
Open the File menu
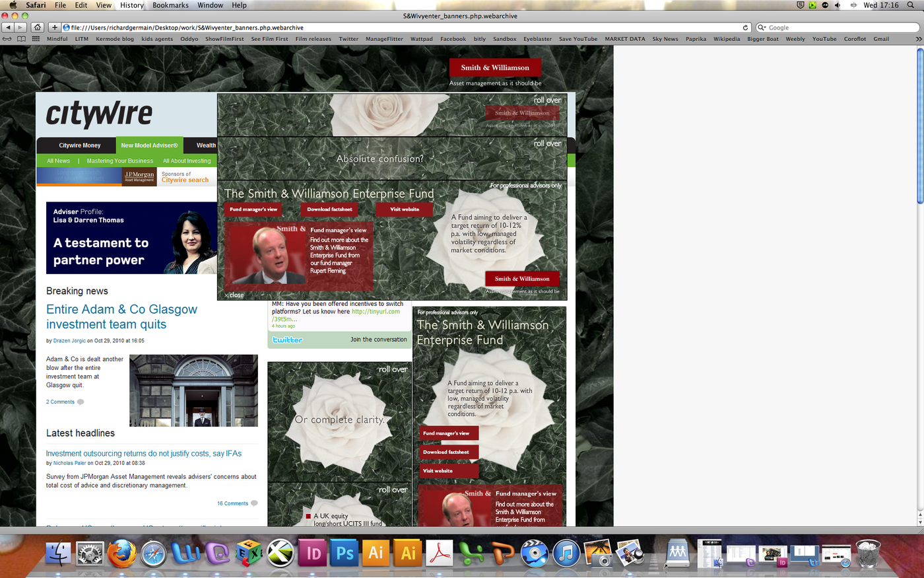pos(60,5)
